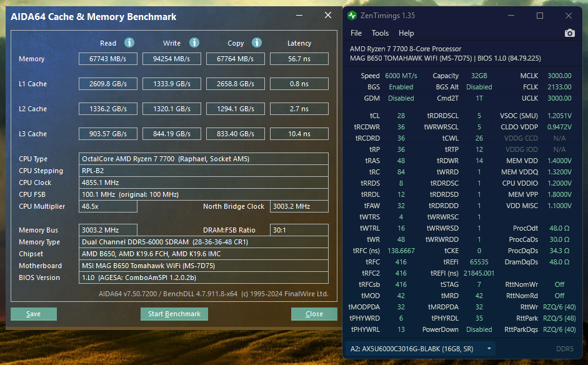Click the BGS value Enabled
This screenshot has width=588, height=365.
pos(401,87)
